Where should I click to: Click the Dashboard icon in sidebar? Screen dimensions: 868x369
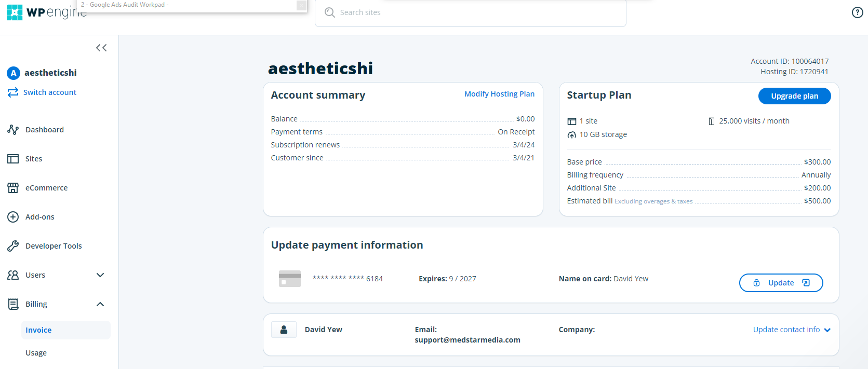tap(13, 130)
